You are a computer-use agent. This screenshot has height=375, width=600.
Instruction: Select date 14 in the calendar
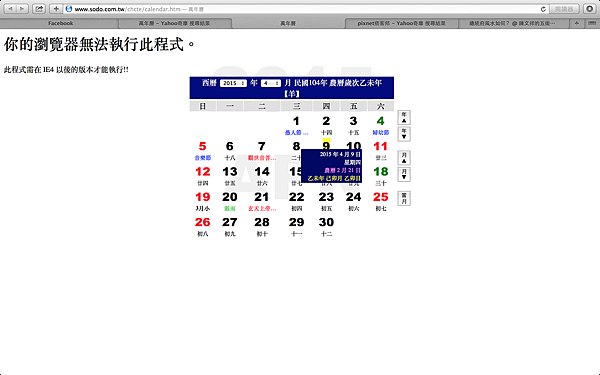tap(262, 172)
